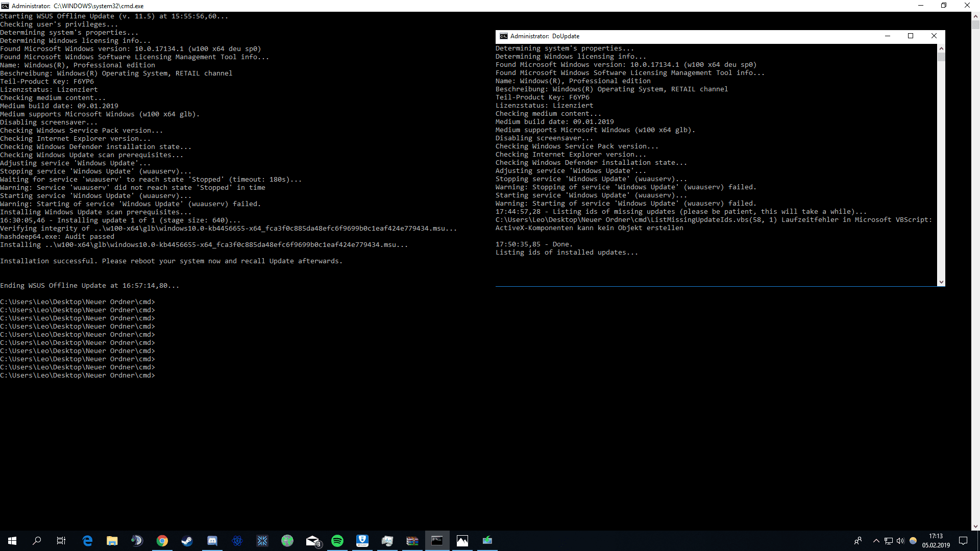
Task: Click 'Waiting for service wuauserv' line
Action: tap(151, 180)
